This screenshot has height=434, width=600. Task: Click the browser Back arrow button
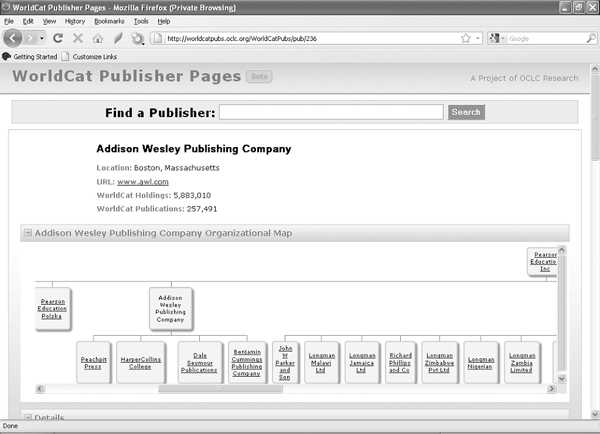click(x=14, y=38)
